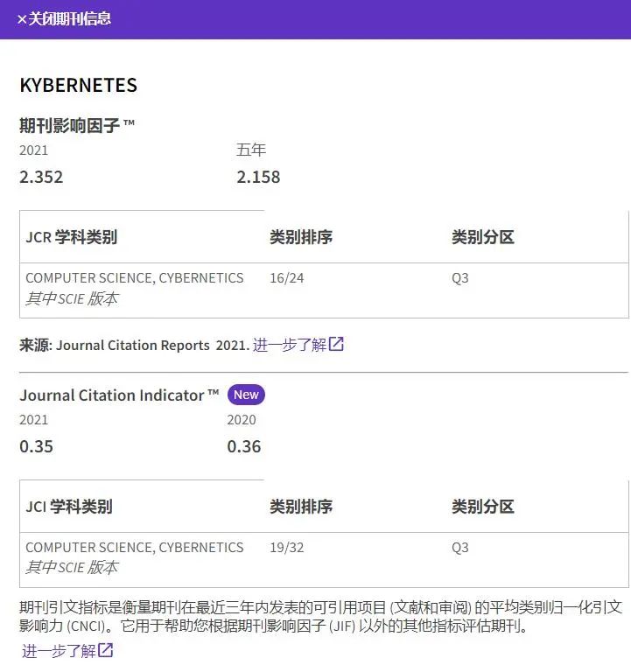Open the bottom 进一步了解 link under the JCI description
This screenshot has height=672, width=631.
(59, 651)
